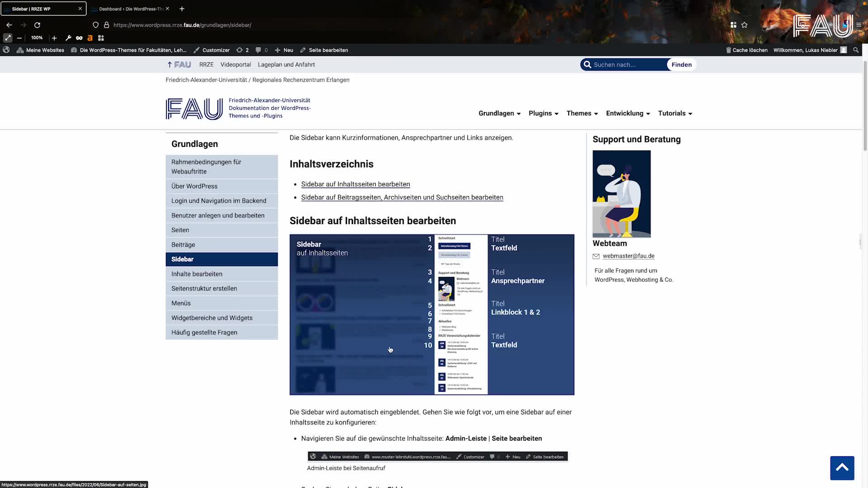
Task: Select the orange 'a' extension icon
Action: click(90, 38)
